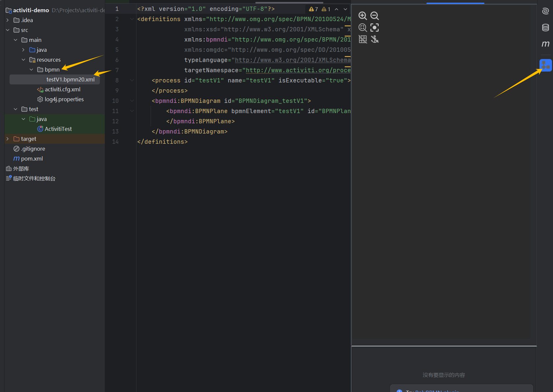Viewport: 553px width, 392px height.
Task: Zoom out on the BPMN diagram canvas
Action: tap(374, 15)
